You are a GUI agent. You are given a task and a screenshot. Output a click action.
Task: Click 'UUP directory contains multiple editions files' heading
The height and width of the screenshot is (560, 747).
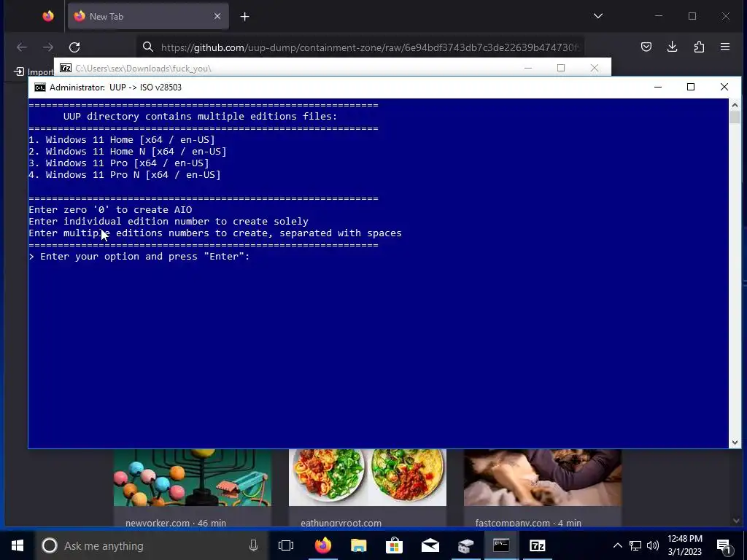[200, 116]
